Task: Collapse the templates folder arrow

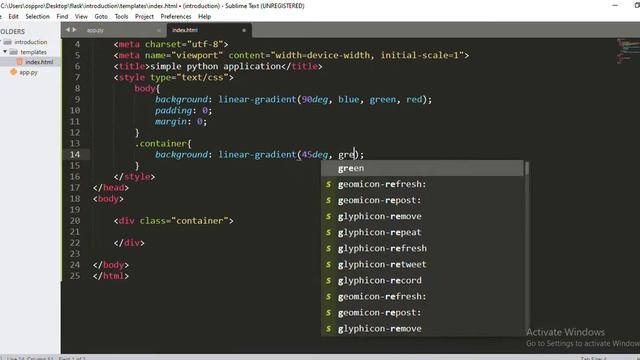Action: click(5, 52)
